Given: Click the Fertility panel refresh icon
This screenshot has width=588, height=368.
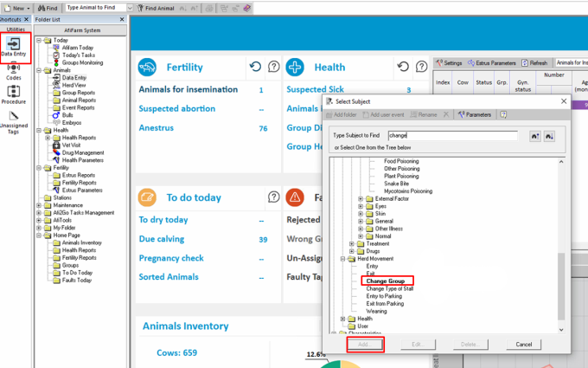Looking at the screenshot, I should [x=255, y=67].
